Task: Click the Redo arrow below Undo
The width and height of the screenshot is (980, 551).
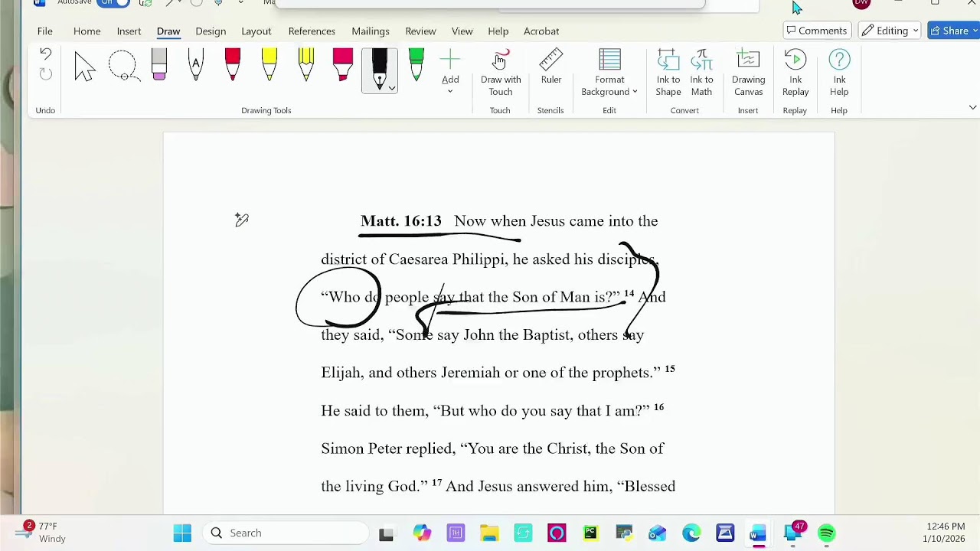Action: [45, 74]
